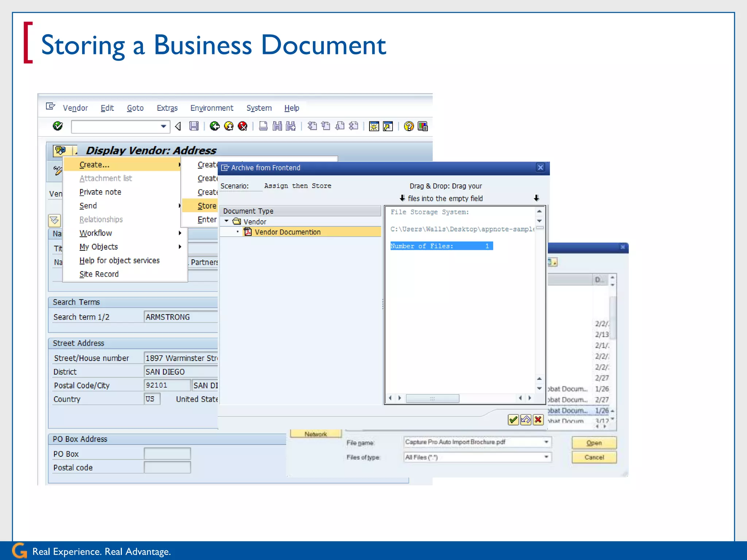Expand the Send submenu
The image size is (747, 560).
tap(180, 206)
